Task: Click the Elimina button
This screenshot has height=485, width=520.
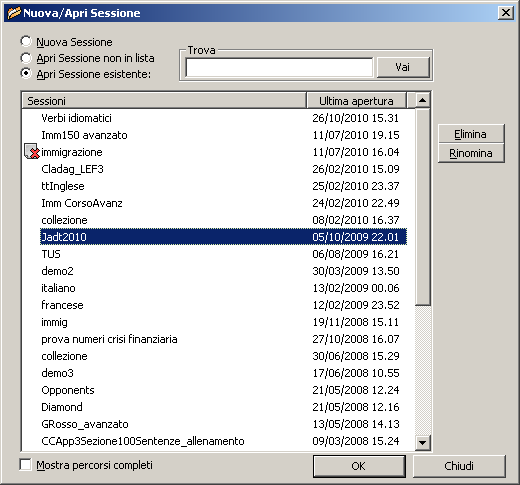Action: coord(471,134)
